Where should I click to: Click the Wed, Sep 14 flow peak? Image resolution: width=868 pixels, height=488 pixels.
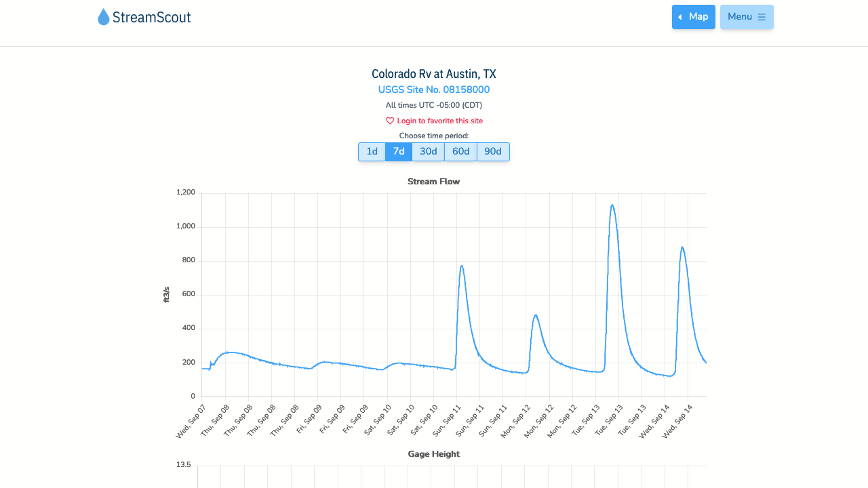click(x=682, y=247)
